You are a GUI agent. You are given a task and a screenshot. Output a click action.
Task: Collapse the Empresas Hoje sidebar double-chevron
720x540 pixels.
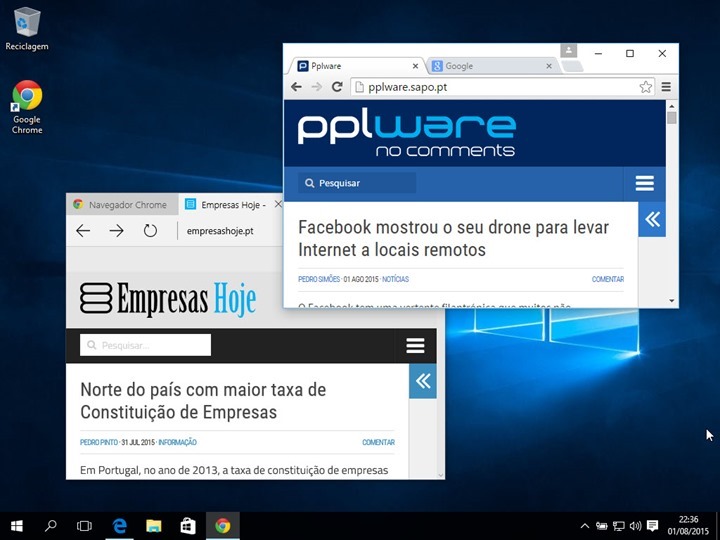pyautogui.click(x=422, y=381)
